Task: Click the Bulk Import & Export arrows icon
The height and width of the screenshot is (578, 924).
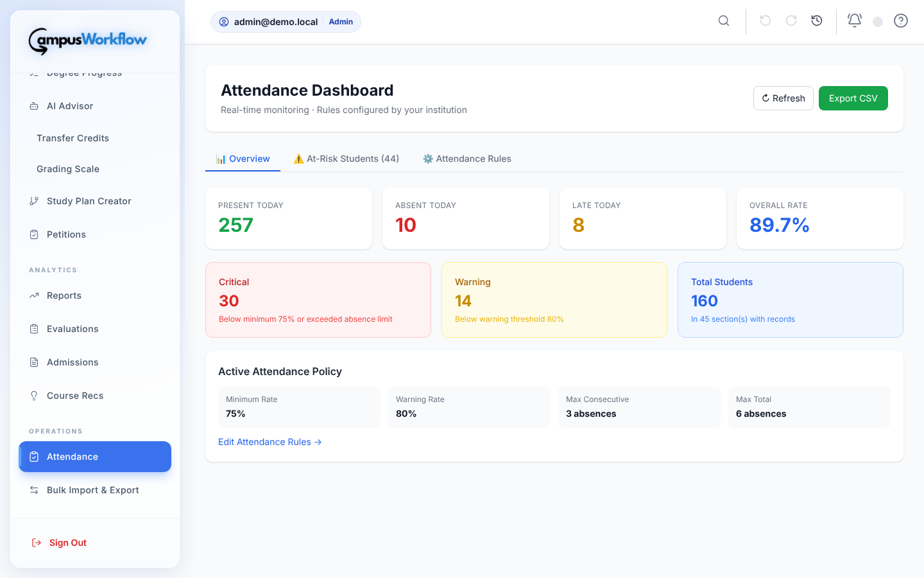Action: [34, 490]
